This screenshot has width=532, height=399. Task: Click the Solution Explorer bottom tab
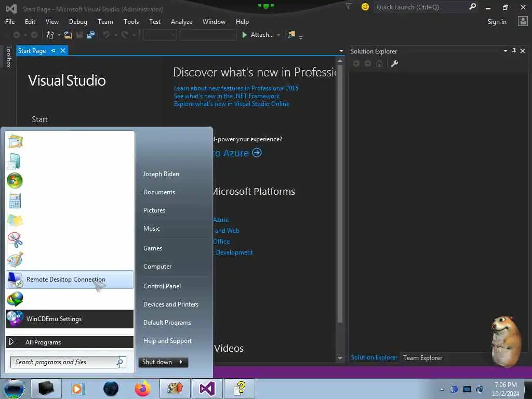point(374,357)
